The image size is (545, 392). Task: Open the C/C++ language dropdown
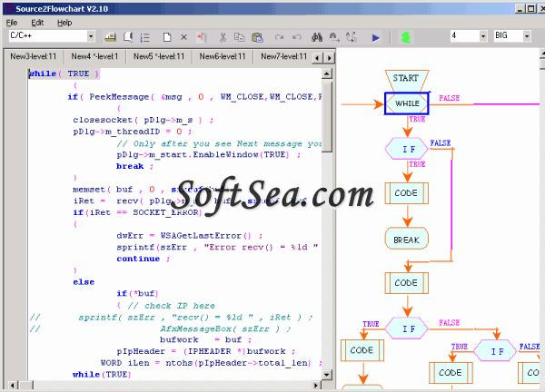(90, 36)
